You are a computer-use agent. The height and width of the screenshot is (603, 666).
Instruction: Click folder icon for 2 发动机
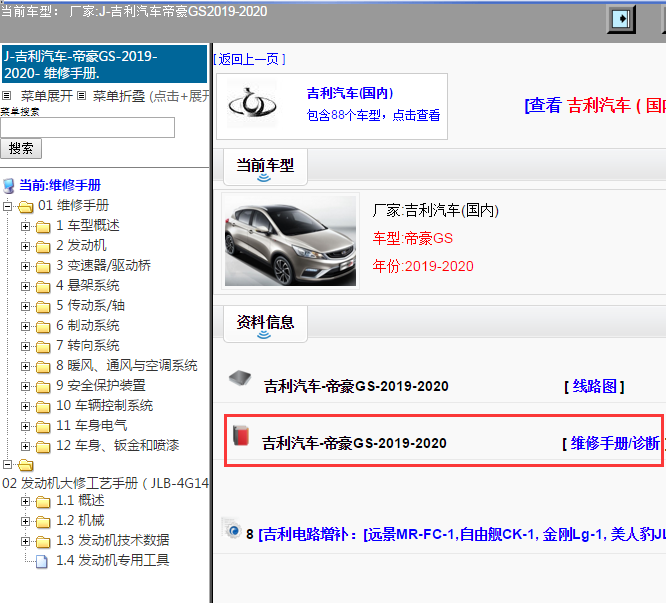[x=43, y=247]
